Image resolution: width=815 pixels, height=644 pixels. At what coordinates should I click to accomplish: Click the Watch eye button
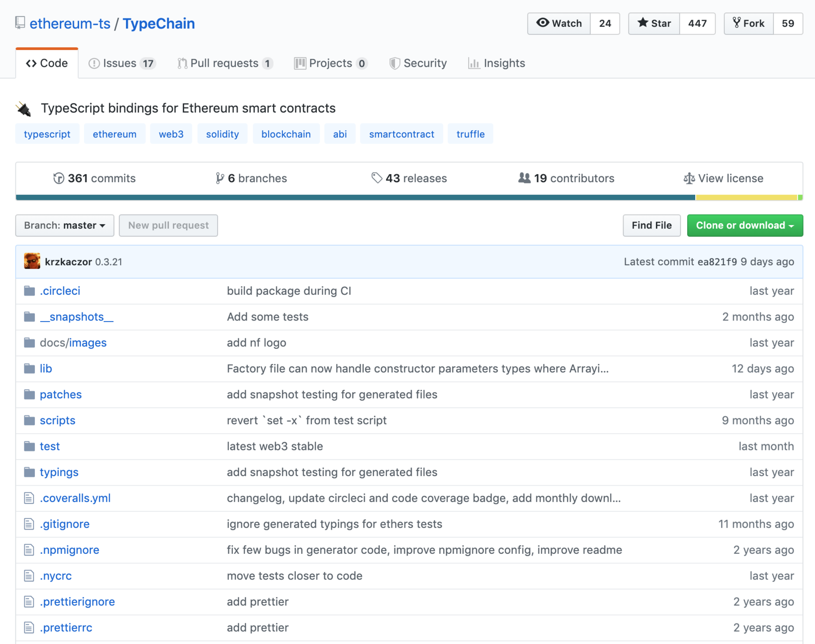(559, 23)
